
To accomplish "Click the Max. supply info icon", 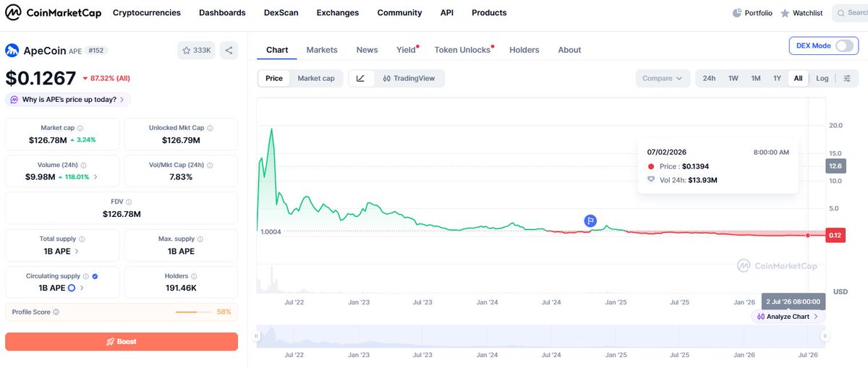I will pyautogui.click(x=200, y=239).
